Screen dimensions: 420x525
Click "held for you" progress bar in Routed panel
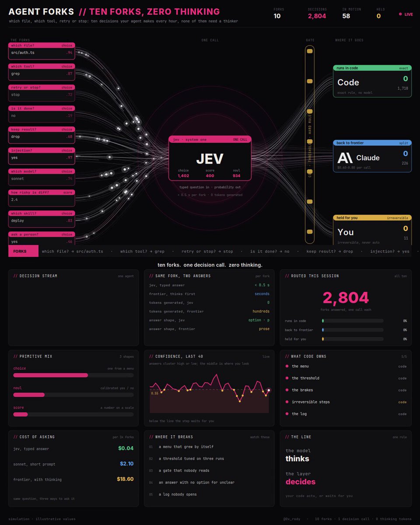click(x=353, y=339)
